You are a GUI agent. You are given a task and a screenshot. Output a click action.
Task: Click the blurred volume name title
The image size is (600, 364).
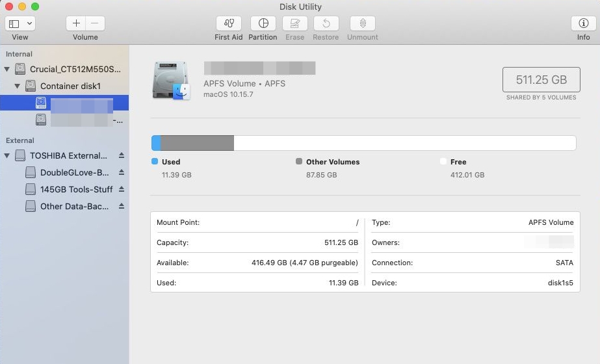pos(259,68)
